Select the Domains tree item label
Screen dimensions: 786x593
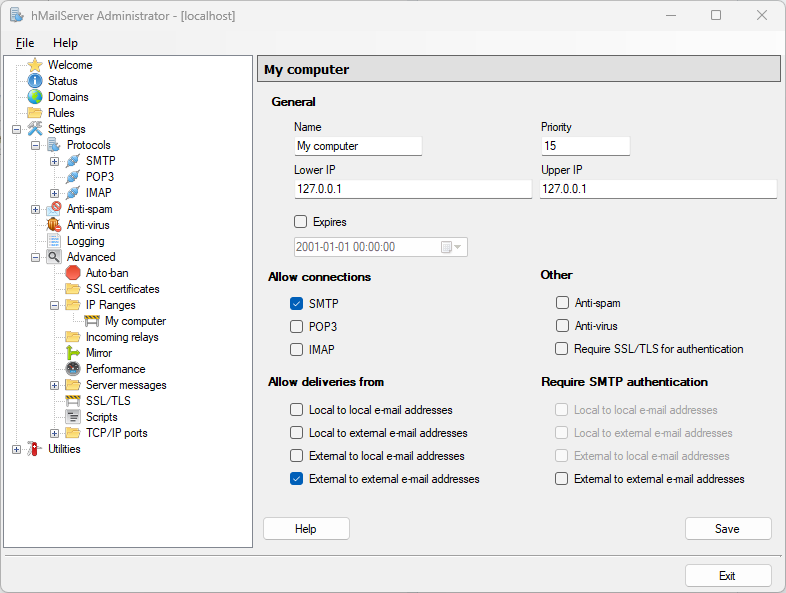point(68,97)
